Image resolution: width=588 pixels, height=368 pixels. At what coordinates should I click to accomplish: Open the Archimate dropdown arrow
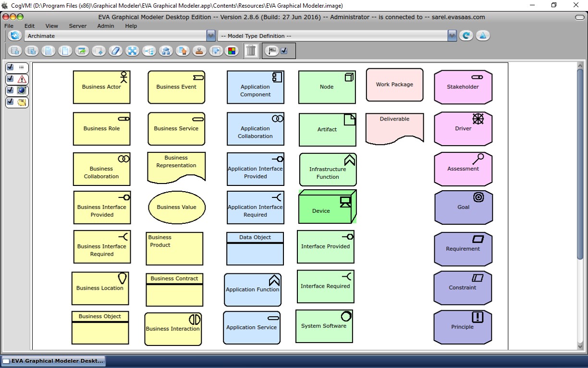pyautogui.click(x=211, y=36)
